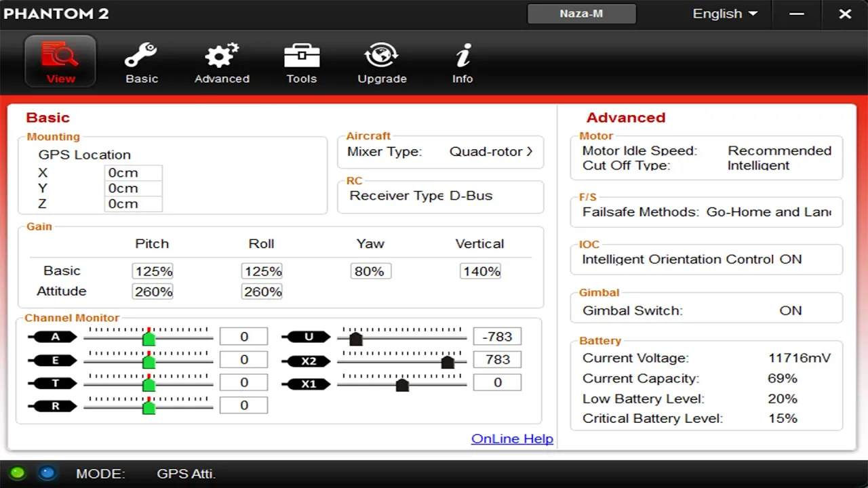868x488 pixels.
Task: Open the OnLine Help link
Action: coord(512,439)
